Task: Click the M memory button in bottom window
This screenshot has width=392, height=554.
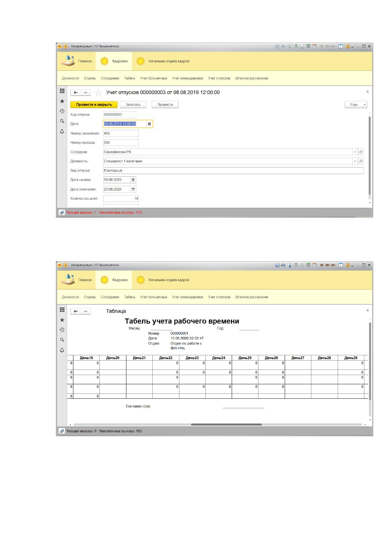Action: coord(322,265)
